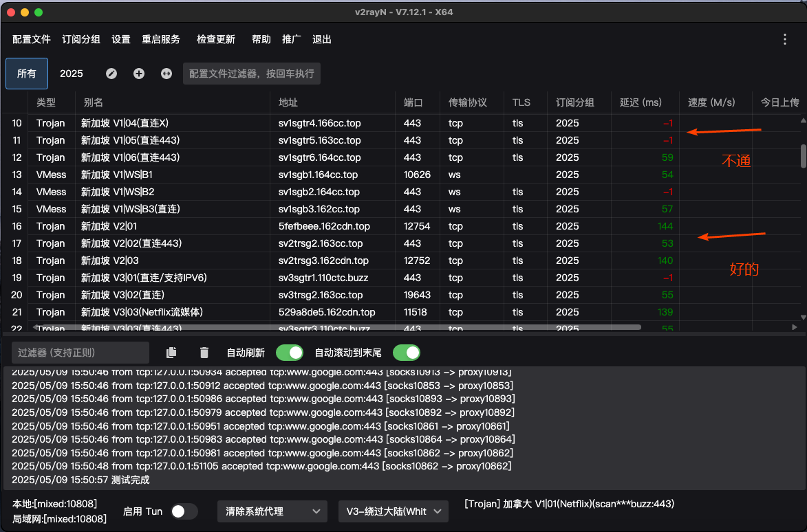Click the scroll right arrow of server list

(795, 327)
